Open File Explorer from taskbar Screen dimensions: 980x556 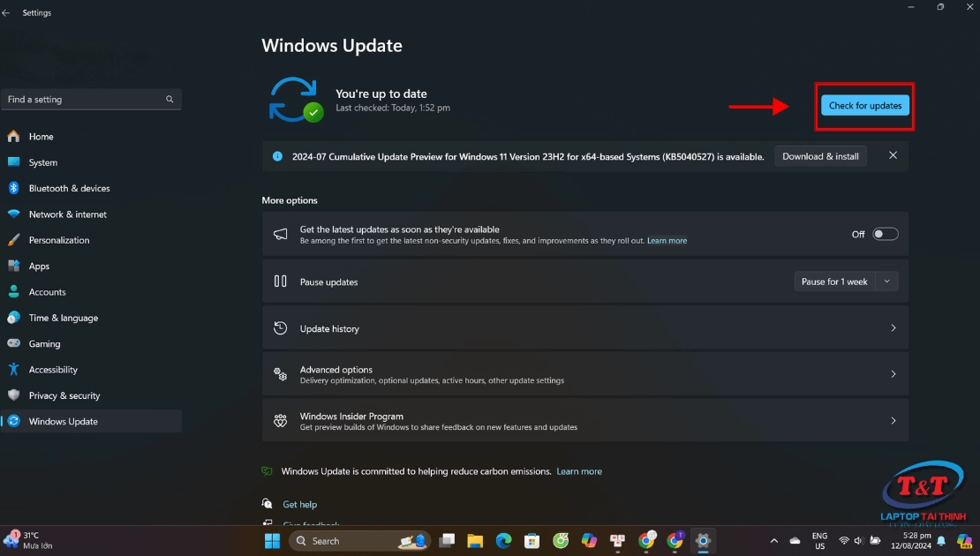475,541
